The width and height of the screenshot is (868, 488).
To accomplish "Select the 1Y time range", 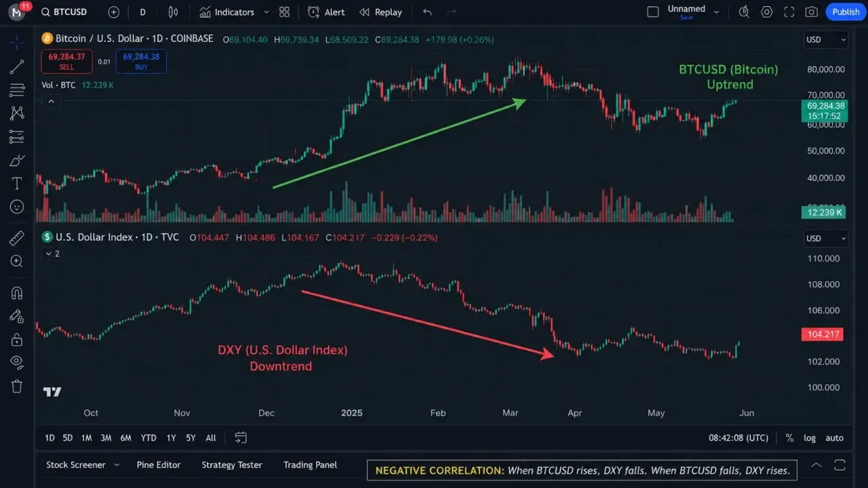I will click(x=171, y=438).
